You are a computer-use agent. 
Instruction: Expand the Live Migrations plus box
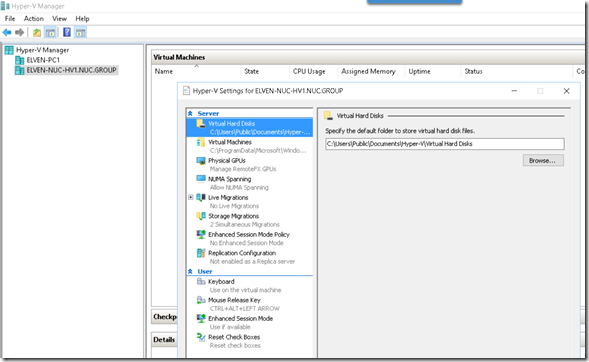191,197
